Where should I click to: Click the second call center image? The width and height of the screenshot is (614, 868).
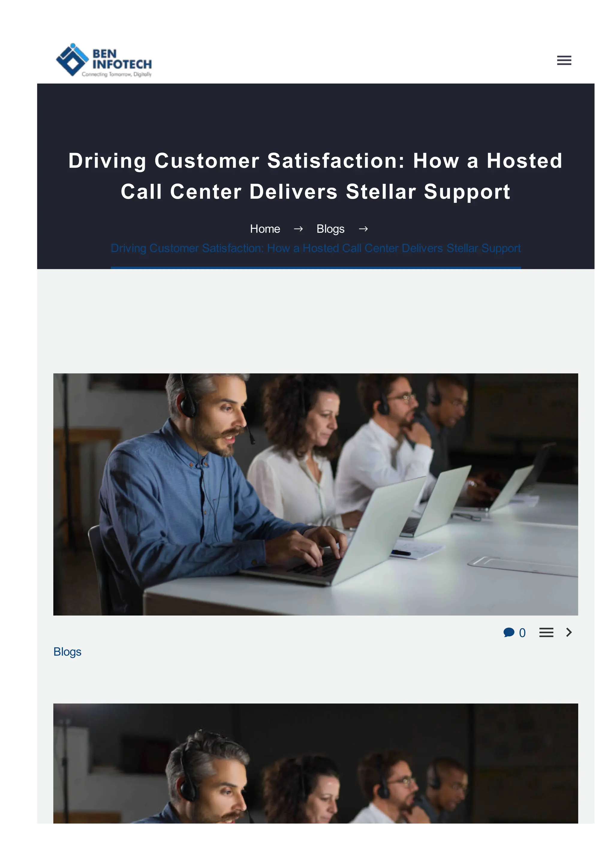tap(315, 763)
